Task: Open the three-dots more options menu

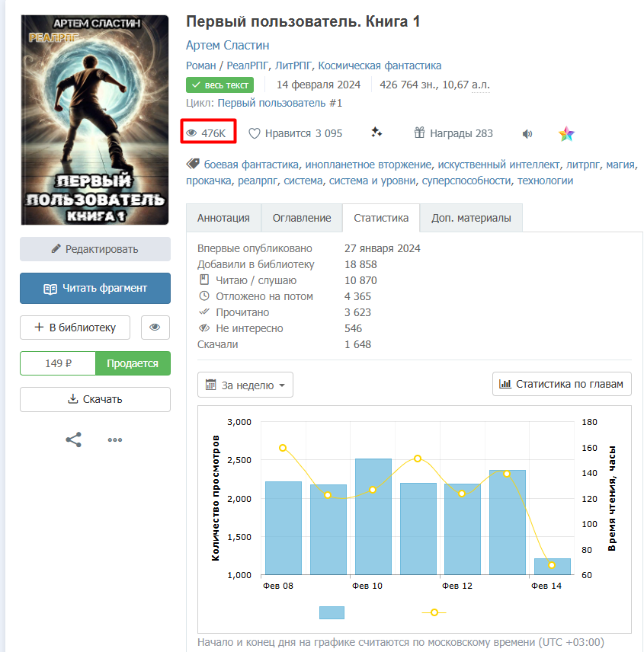Action: [115, 440]
